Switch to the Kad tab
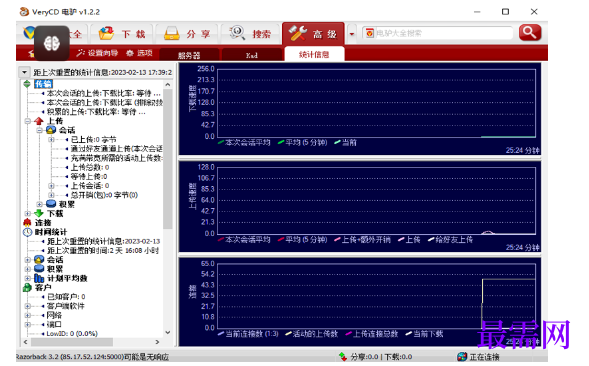The height and width of the screenshot is (366, 589). tap(252, 55)
